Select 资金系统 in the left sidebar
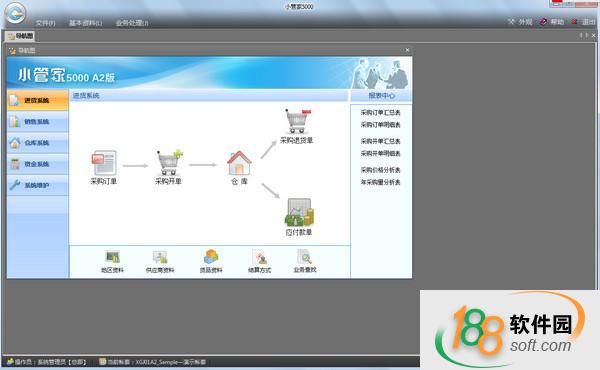Screen dimensions: 600x370 pyautogui.click(x=38, y=164)
